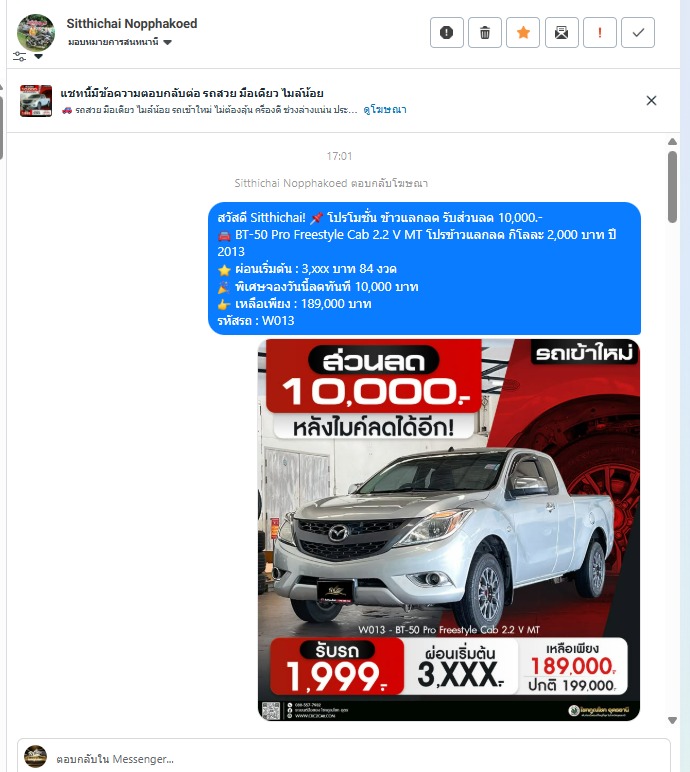The image size is (690, 772).
Task: Click Sitthichai Nopphakoed contact name
Action: point(132,24)
